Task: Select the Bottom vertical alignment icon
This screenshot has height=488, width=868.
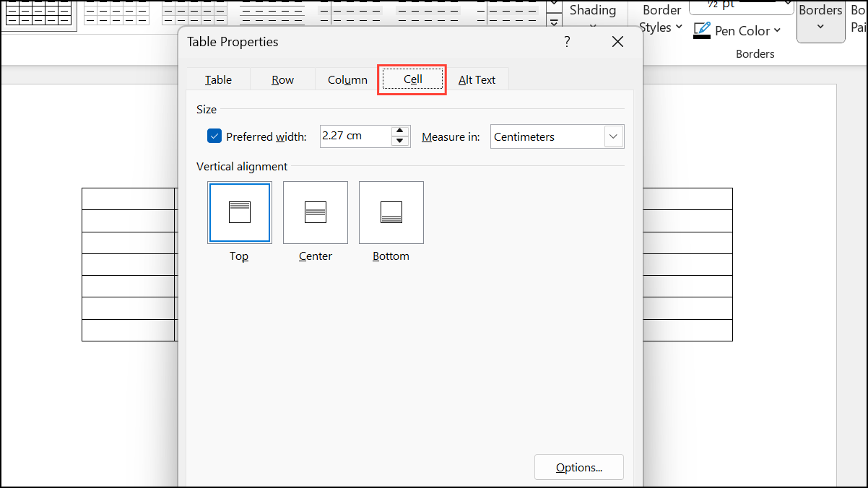Action: tap(391, 212)
